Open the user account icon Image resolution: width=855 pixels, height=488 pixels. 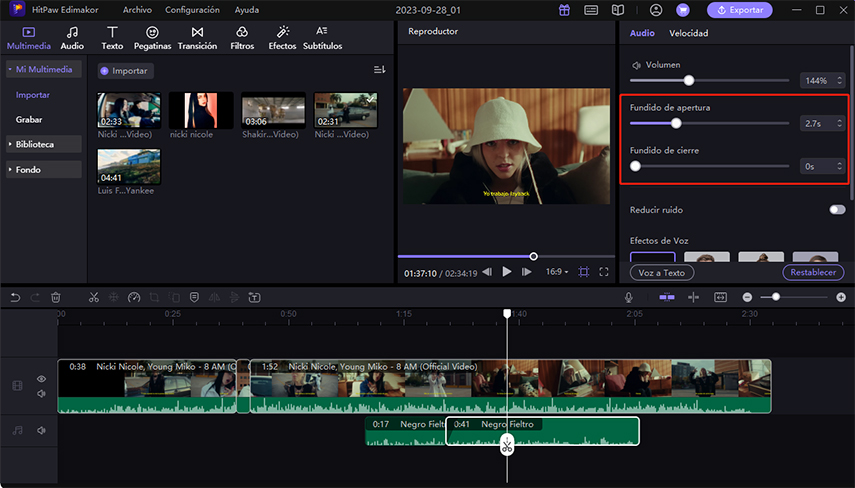coord(656,10)
